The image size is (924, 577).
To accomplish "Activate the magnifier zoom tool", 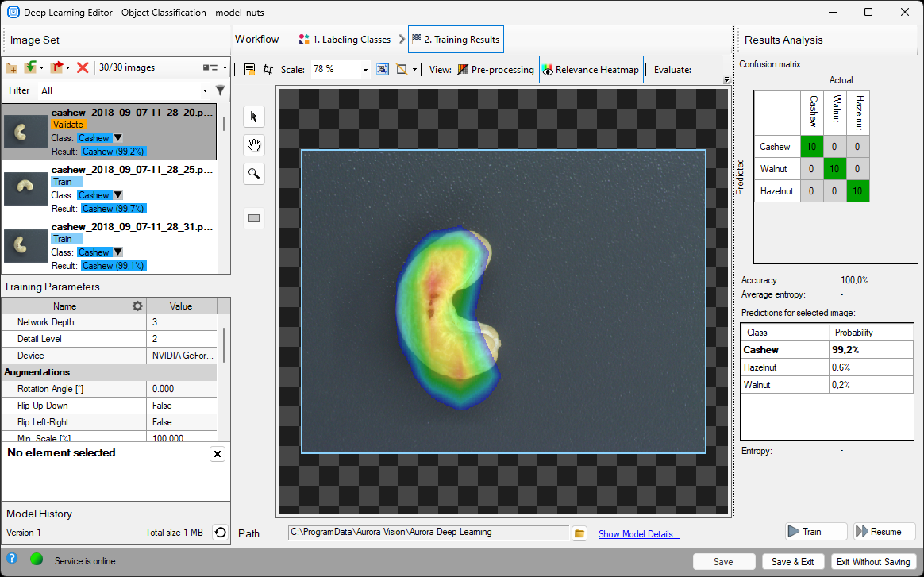I will (x=254, y=174).
